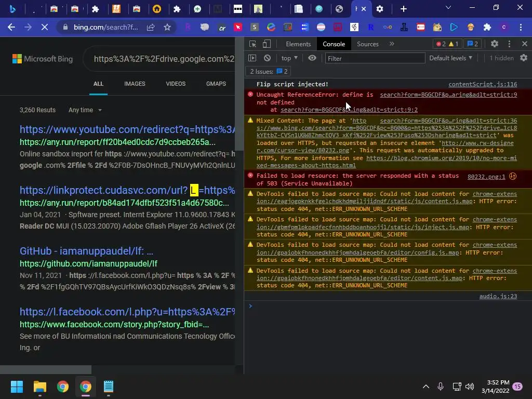Open the Elements tab in DevTools
This screenshot has width=532, height=399.
298,44
